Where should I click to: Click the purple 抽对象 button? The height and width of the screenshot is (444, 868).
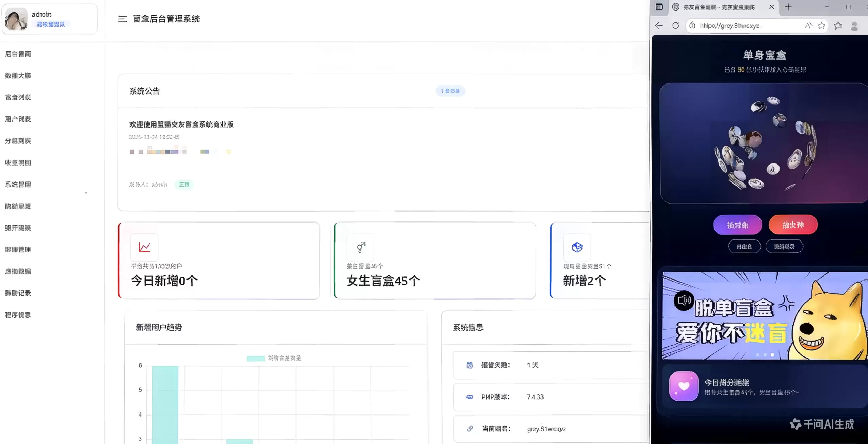click(737, 225)
